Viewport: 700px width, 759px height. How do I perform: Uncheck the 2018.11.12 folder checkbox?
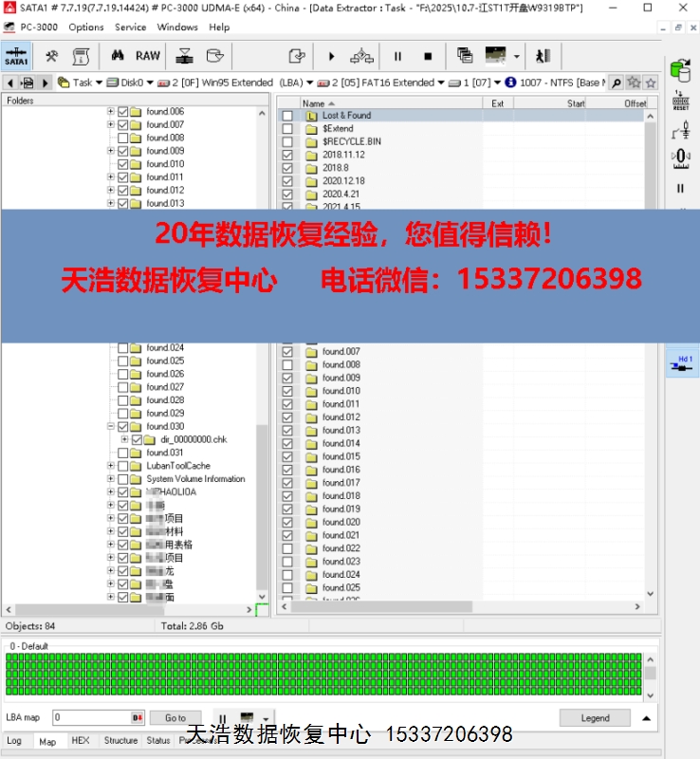pyautogui.click(x=287, y=155)
